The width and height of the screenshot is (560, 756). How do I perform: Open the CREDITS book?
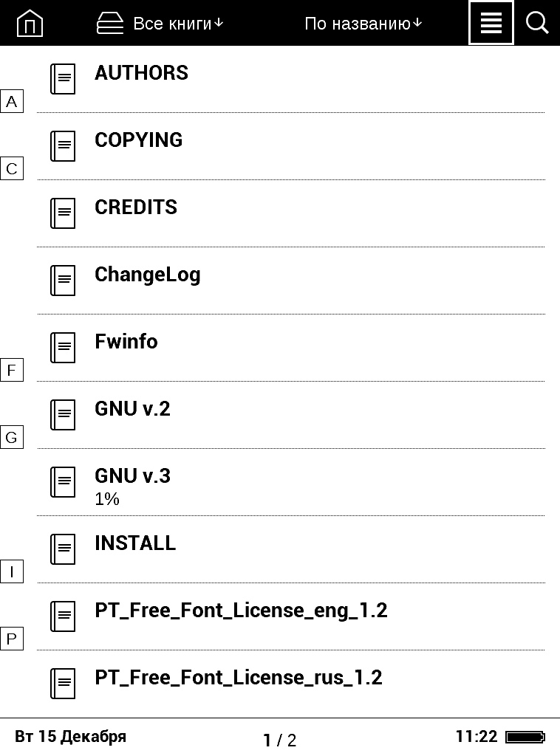[291, 213]
